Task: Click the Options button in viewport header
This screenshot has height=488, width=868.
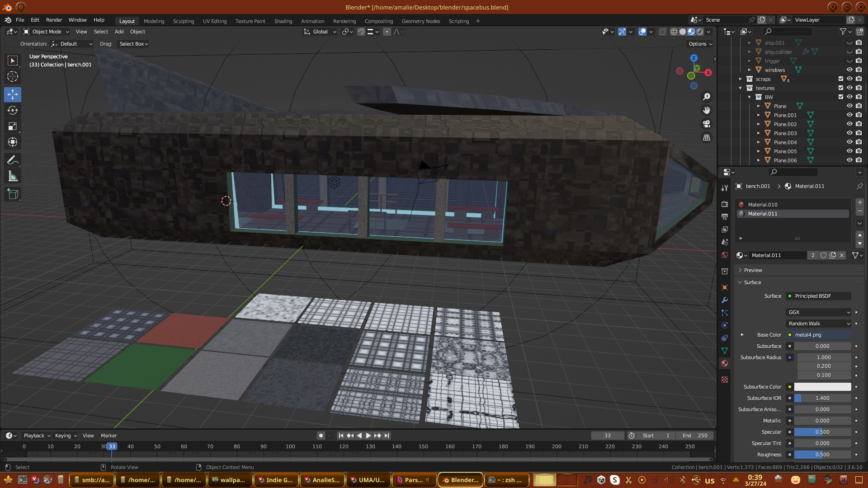Action: (x=700, y=44)
